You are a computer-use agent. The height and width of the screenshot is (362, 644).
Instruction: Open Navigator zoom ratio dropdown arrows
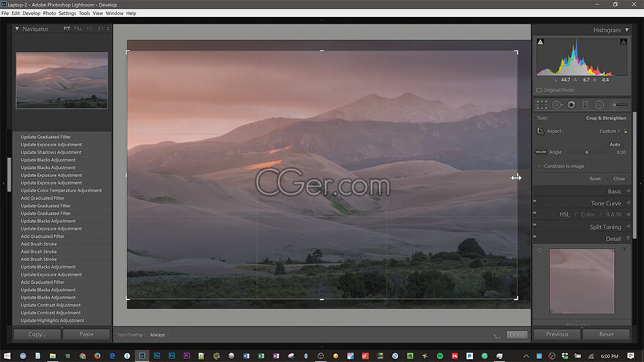pos(108,29)
